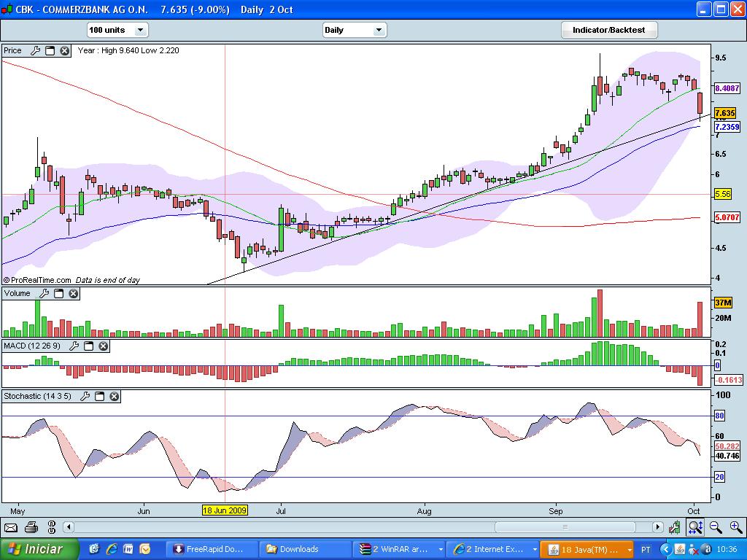
Task: Click the first quick launch icon
Action: click(94, 549)
